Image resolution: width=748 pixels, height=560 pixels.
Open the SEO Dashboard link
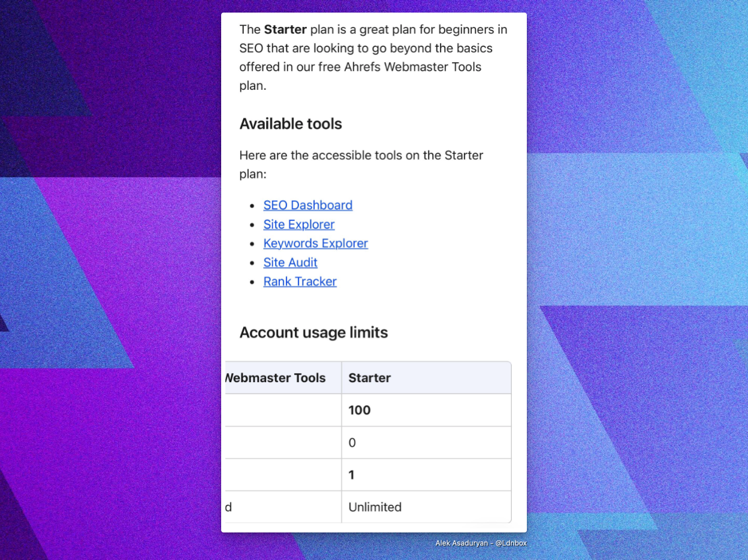307,205
